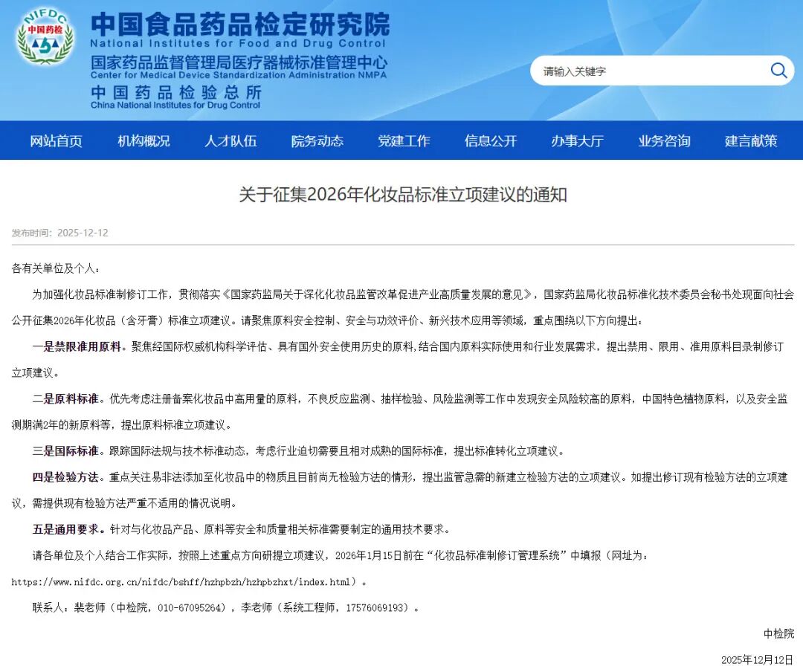Open the 人才队伍 menu item
This screenshot has width=803, height=672.
tap(230, 140)
